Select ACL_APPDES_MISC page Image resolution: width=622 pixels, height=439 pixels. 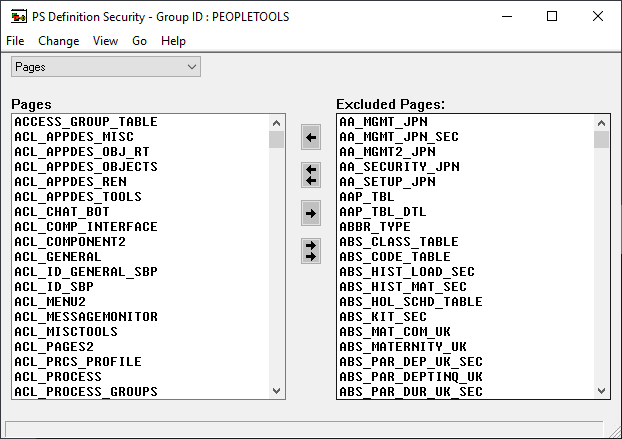(x=141, y=137)
